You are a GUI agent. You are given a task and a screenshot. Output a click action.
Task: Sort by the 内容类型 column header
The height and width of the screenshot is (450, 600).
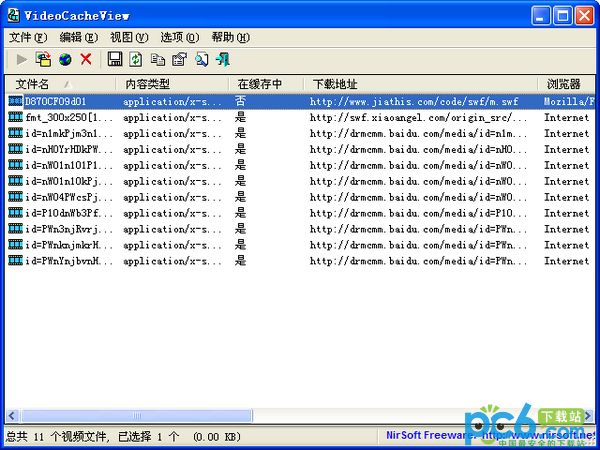pos(172,84)
